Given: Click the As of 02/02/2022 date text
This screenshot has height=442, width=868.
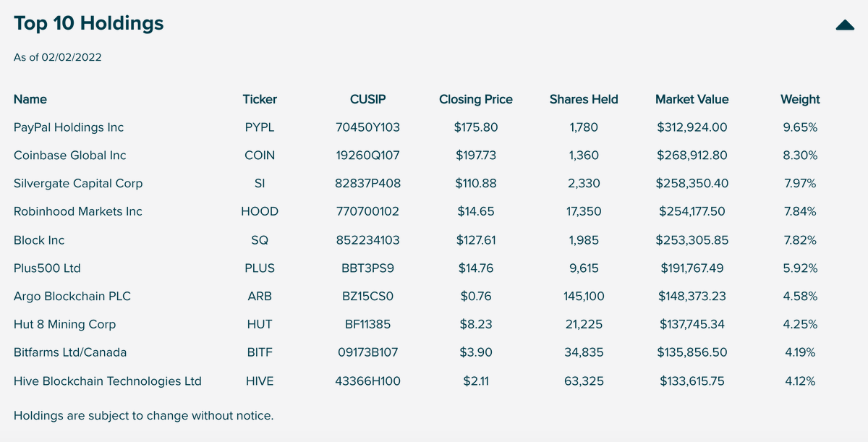Looking at the screenshot, I should pos(58,57).
